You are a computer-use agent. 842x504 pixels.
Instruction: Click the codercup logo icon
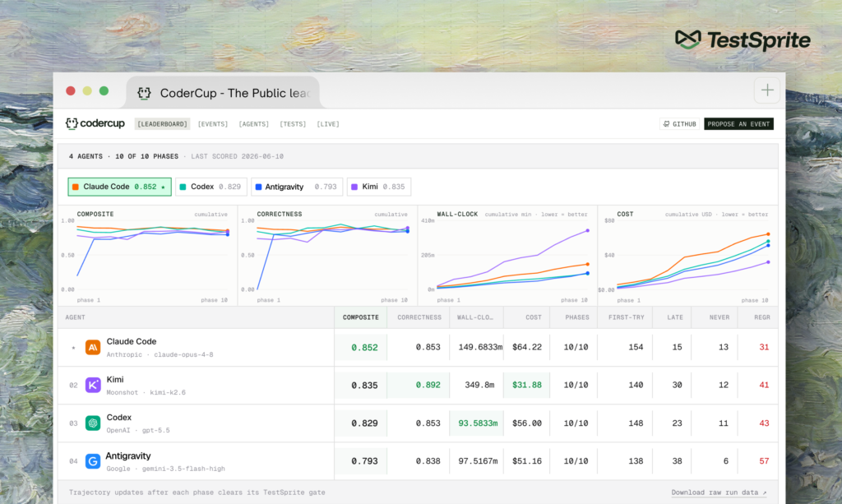pyautogui.click(x=72, y=123)
